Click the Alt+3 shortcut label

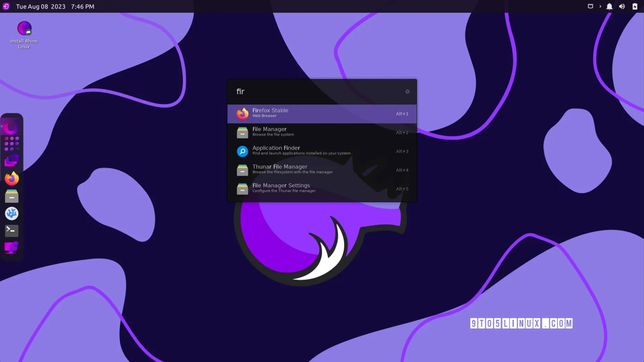[x=402, y=151]
